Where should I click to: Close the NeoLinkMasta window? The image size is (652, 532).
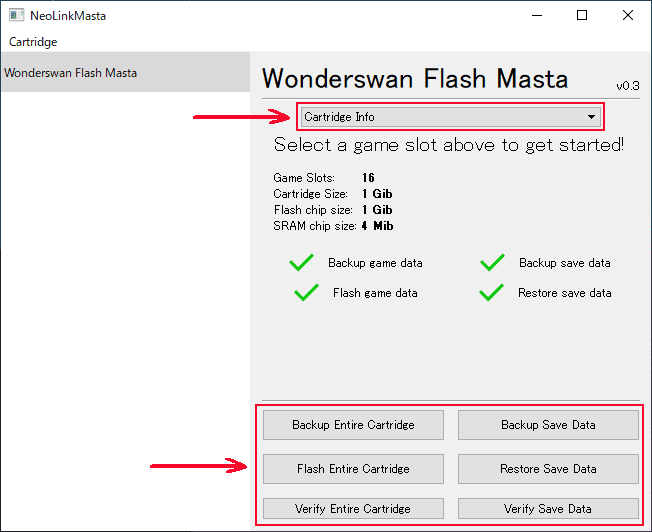point(628,15)
